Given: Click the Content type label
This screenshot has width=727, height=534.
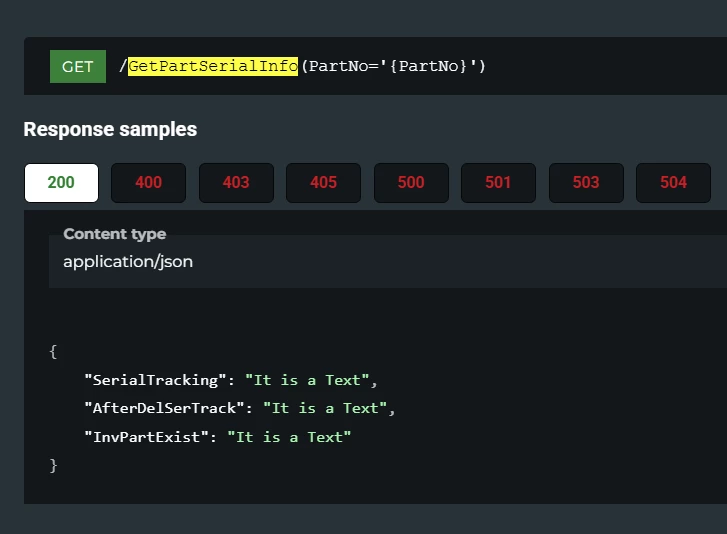Looking at the screenshot, I should tap(114, 234).
